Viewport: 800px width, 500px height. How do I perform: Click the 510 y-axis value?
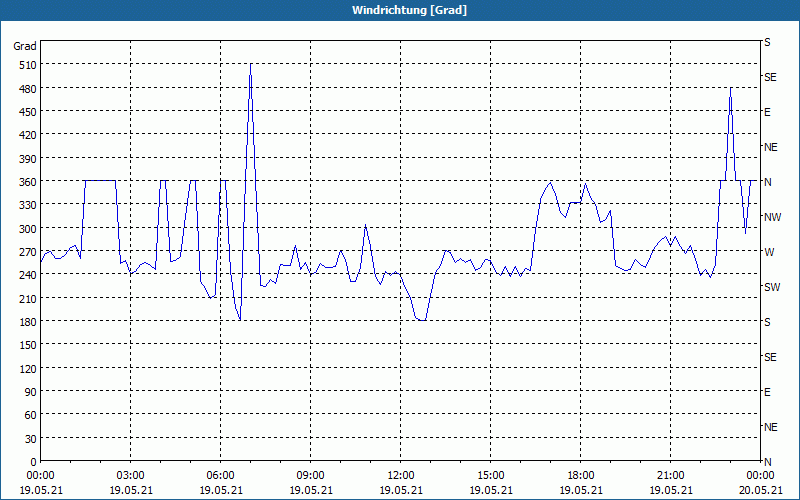(29, 65)
